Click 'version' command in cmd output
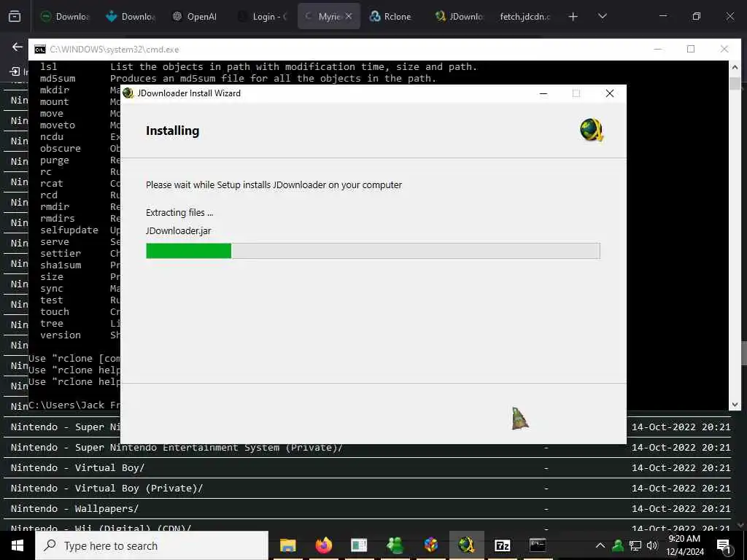Viewport: 747px width, 560px height. (61, 335)
